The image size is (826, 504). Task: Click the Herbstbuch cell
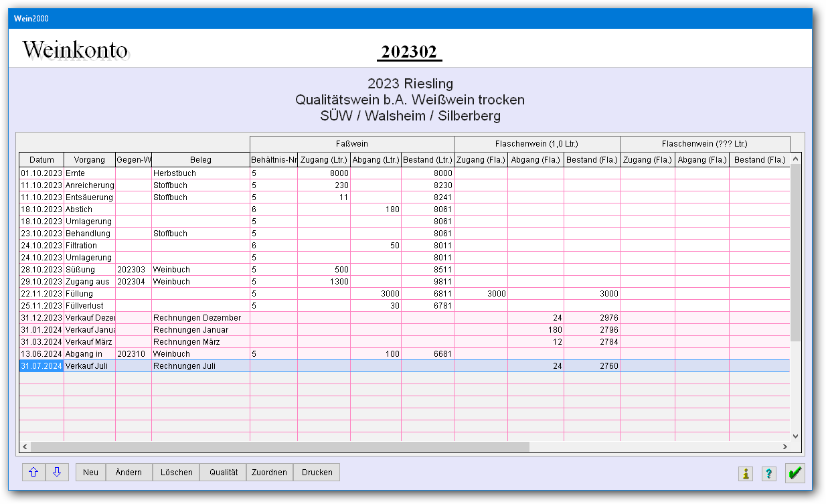(x=201, y=173)
